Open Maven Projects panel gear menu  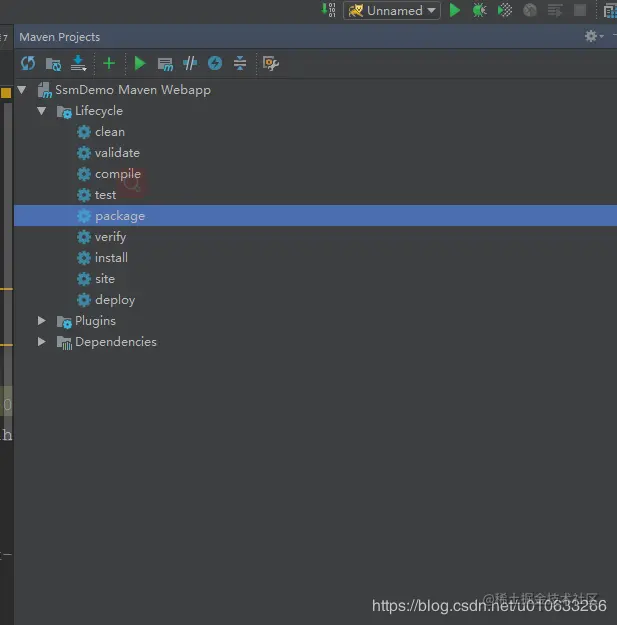pos(593,36)
